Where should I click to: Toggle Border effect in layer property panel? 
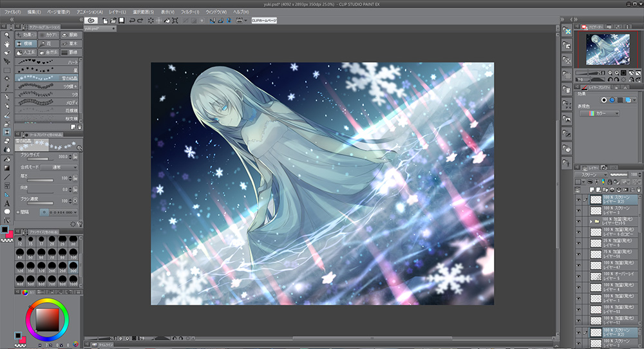coord(604,100)
